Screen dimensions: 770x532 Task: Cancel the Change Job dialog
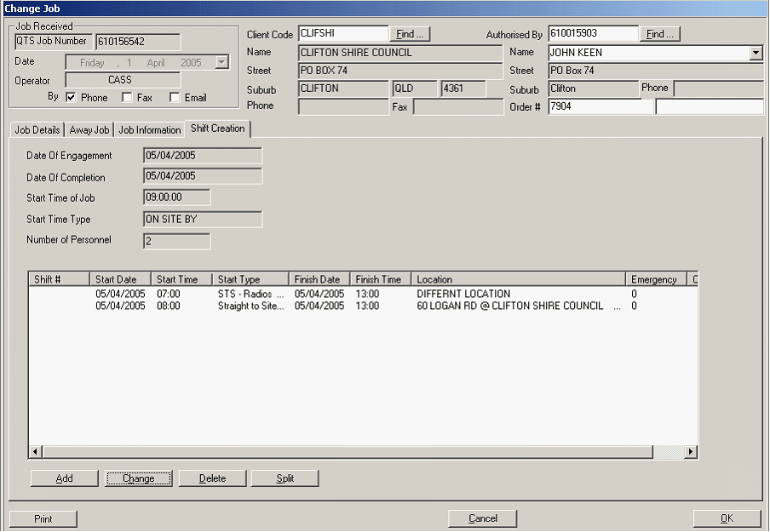(x=483, y=518)
